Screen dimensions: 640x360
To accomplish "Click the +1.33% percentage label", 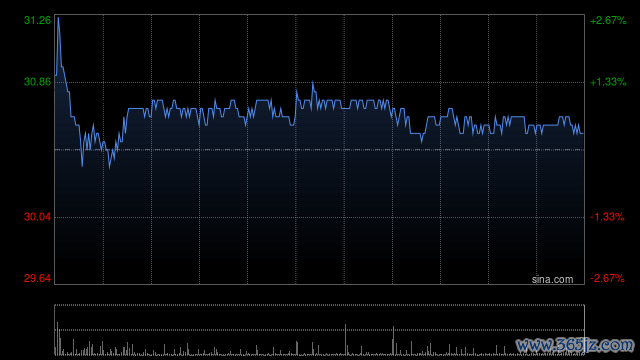I will pos(608,82).
